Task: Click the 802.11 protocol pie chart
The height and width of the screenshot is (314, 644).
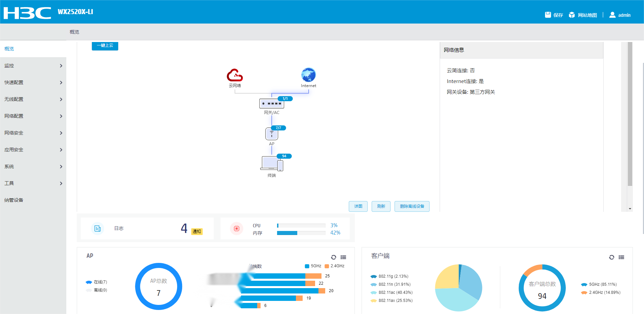Action: (x=459, y=288)
